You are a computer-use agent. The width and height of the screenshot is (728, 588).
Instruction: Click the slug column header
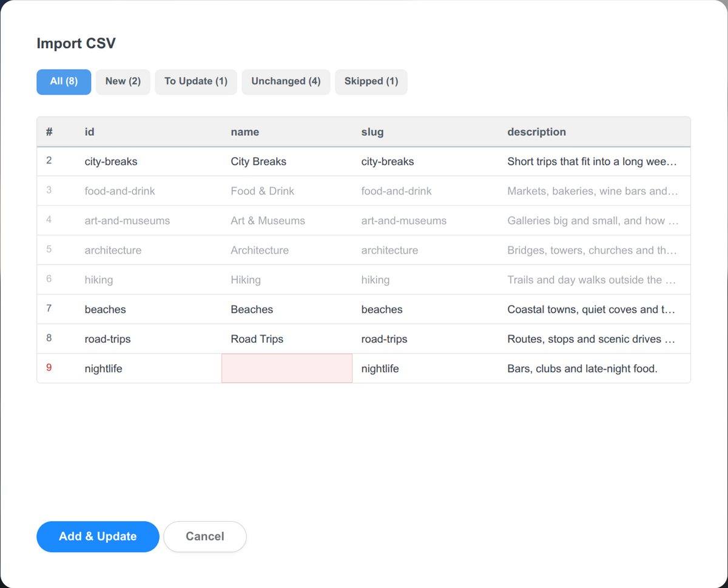(x=425, y=132)
